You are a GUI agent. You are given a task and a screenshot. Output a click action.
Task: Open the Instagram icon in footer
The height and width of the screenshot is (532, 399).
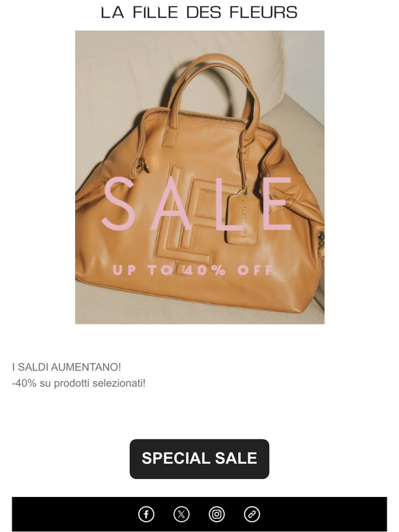[217, 514]
